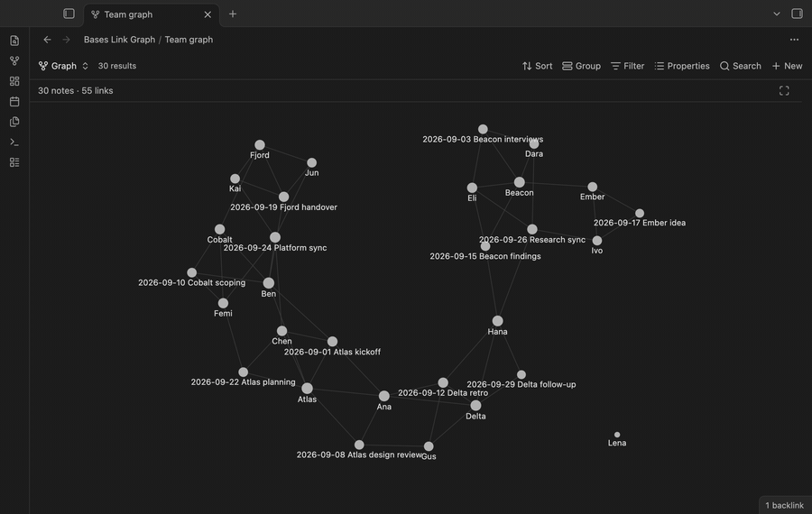Open daily note calendar ribbon icon

14,102
